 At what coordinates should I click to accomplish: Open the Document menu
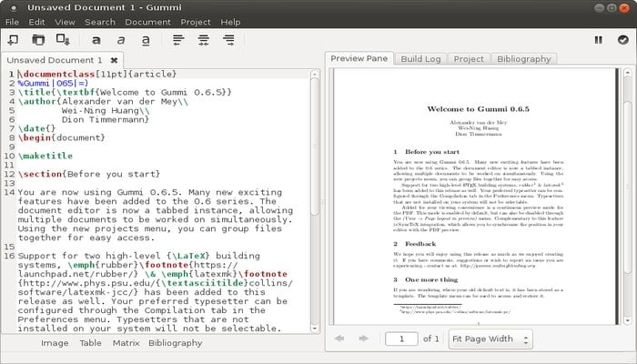click(147, 22)
